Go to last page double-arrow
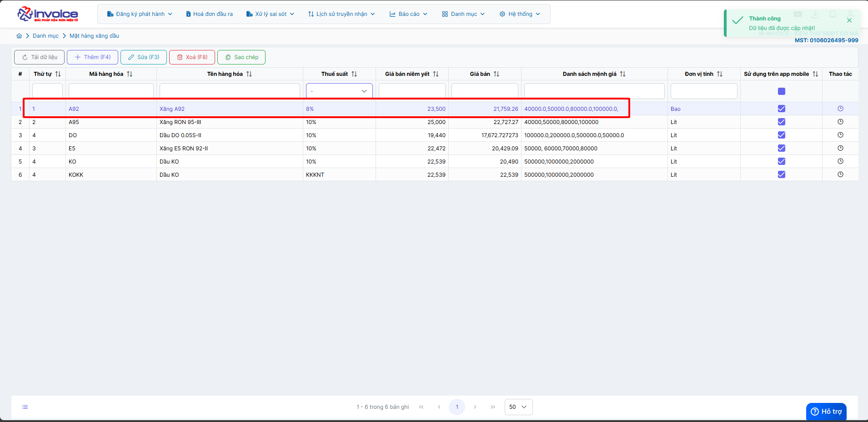This screenshot has height=422, width=868. click(x=493, y=407)
